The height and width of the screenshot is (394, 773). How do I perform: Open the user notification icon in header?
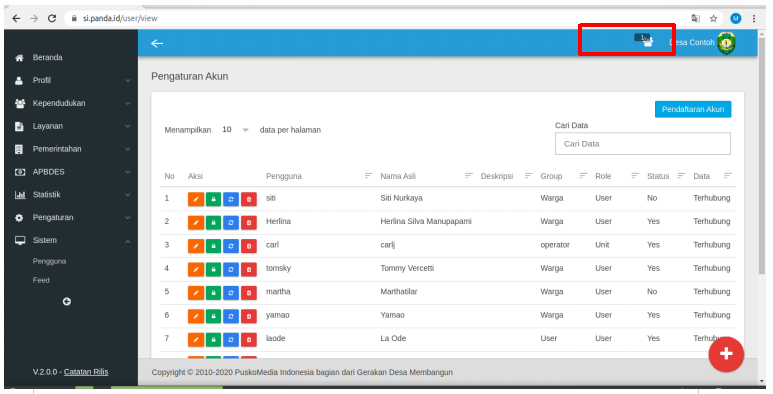point(644,40)
